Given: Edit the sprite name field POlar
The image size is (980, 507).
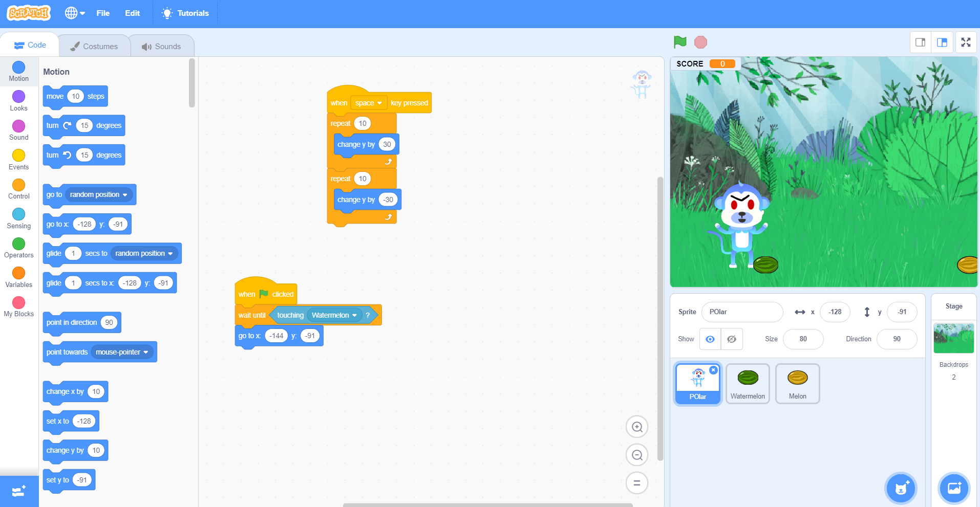Looking at the screenshot, I should [742, 312].
